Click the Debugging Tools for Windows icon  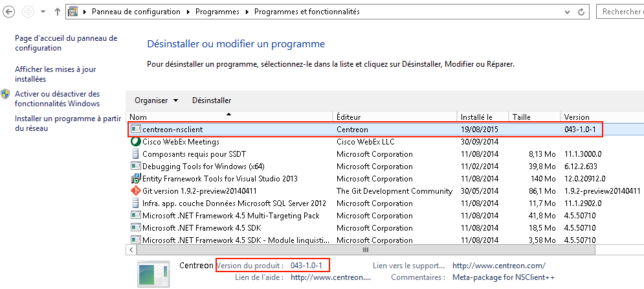[x=135, y=166]
